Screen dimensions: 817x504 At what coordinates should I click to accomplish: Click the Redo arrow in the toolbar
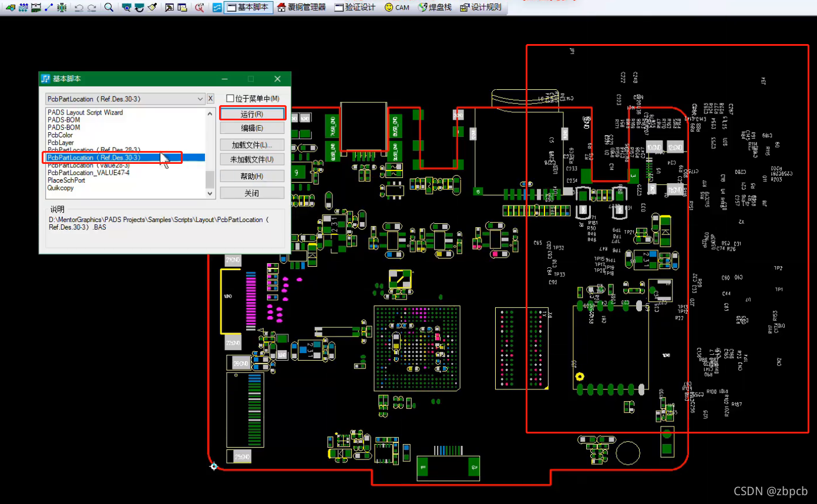(92, 8)
